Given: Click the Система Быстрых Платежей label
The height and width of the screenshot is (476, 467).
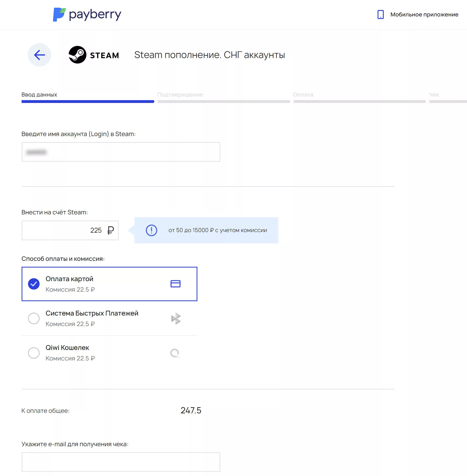Looking at the screenshot, I should (x=92, y=313).
